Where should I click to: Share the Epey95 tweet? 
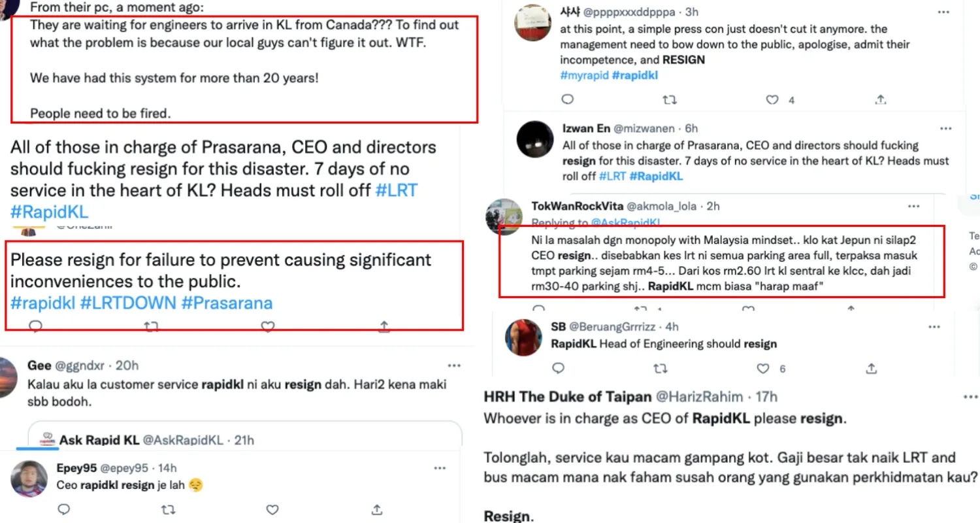[x=377, y=509]
